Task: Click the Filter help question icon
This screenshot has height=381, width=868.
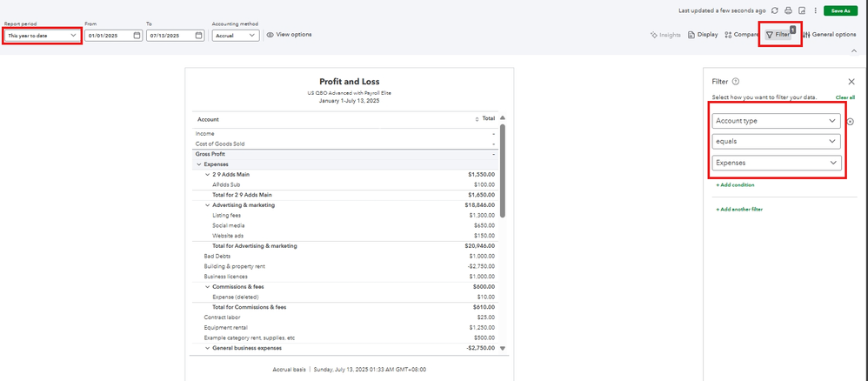Action: tap(736, 80)
